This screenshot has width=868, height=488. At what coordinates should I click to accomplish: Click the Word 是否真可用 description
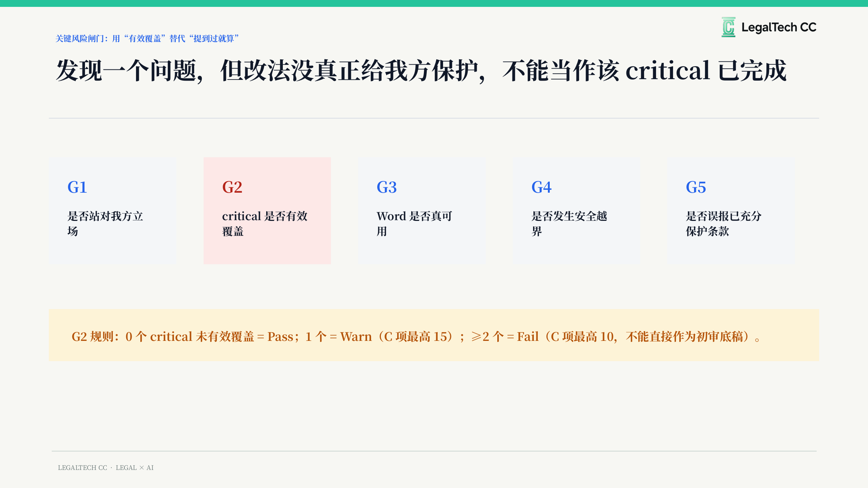[x=414, y=223]
